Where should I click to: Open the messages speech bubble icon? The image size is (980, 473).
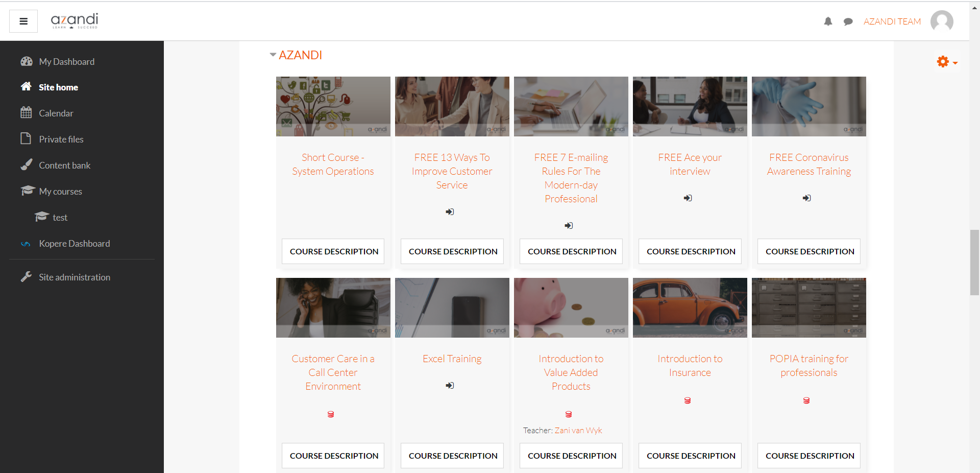tap(848, 21)
